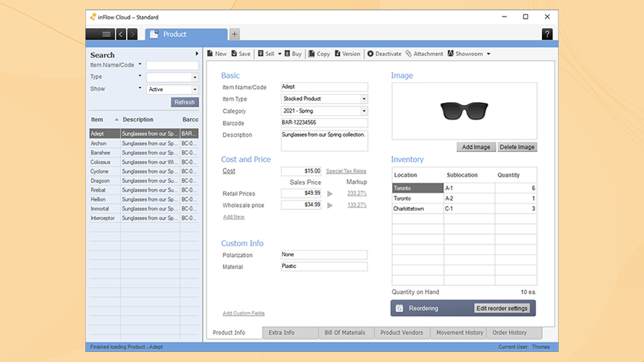Screen dimensions: 644x362
Task: Click the arrow beside Retail Prices markup
Action: point(330,193)
